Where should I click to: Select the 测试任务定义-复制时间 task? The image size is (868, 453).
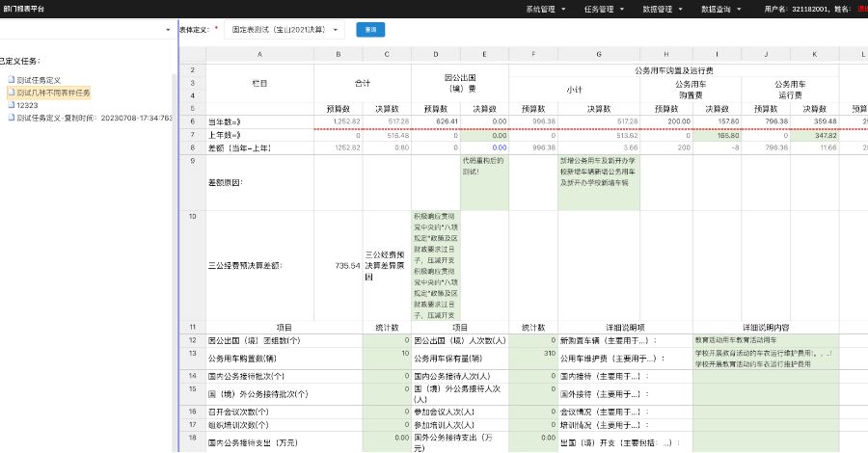click(x=95, y=118)
